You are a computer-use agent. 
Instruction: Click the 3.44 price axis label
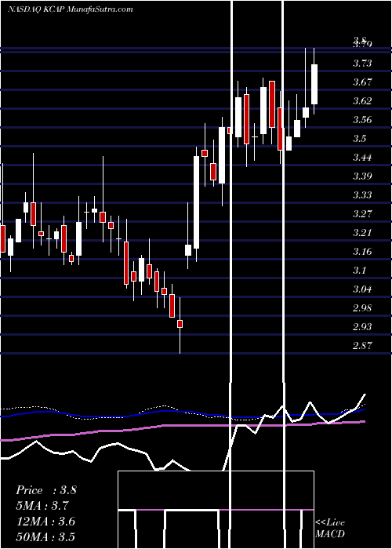(362, 158)
